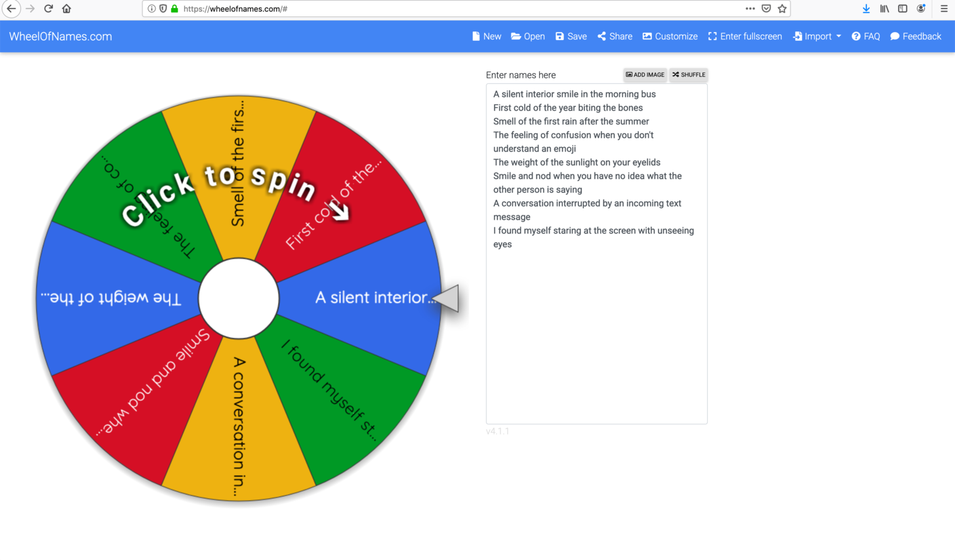This screenshot has width=955, height=560.
Task: Click the browser back arrow
Action: (x=11, y=9)
